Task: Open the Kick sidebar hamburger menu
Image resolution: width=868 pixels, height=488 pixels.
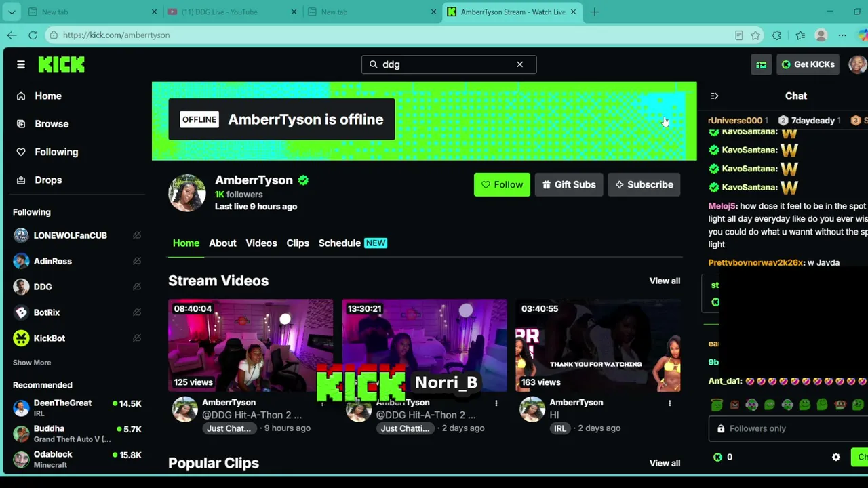Action: click(21, 64)
